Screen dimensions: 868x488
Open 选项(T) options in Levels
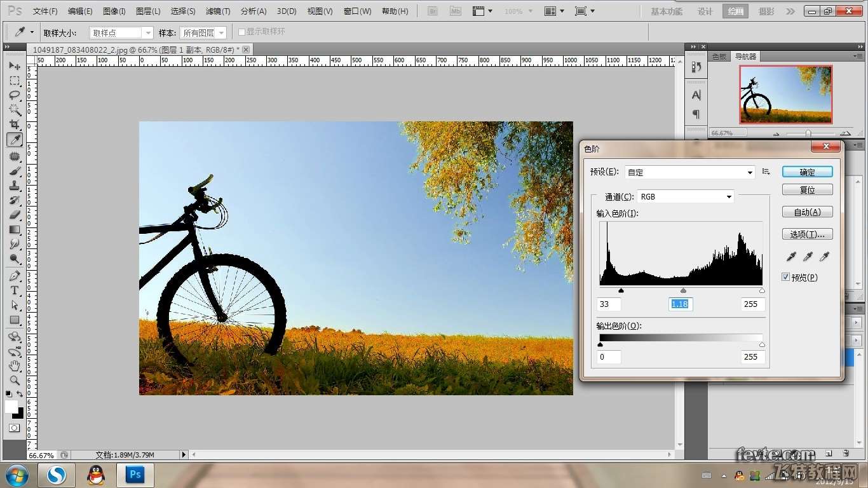point(808,234)
